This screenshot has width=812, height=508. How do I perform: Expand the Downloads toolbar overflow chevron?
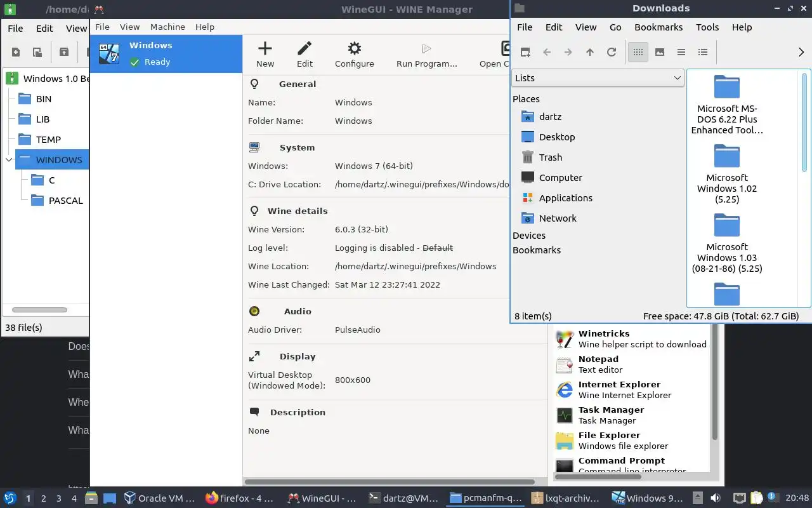point(801,52)
